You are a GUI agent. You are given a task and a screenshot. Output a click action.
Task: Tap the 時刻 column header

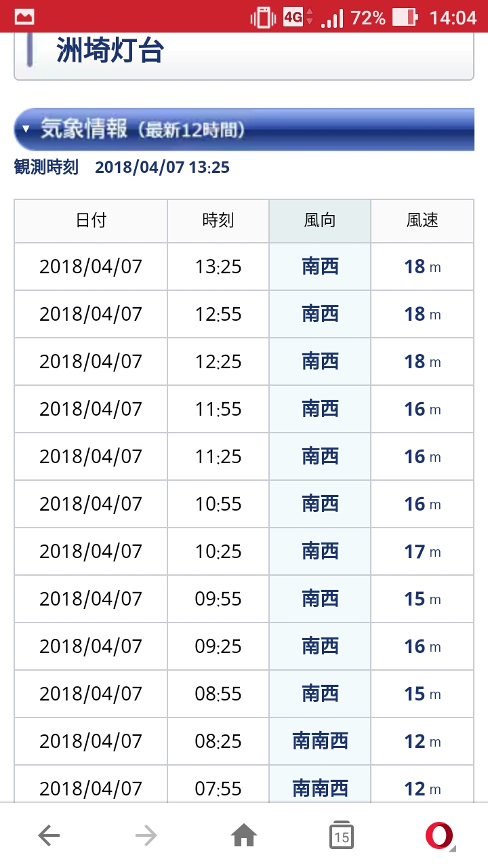point(218,220)
